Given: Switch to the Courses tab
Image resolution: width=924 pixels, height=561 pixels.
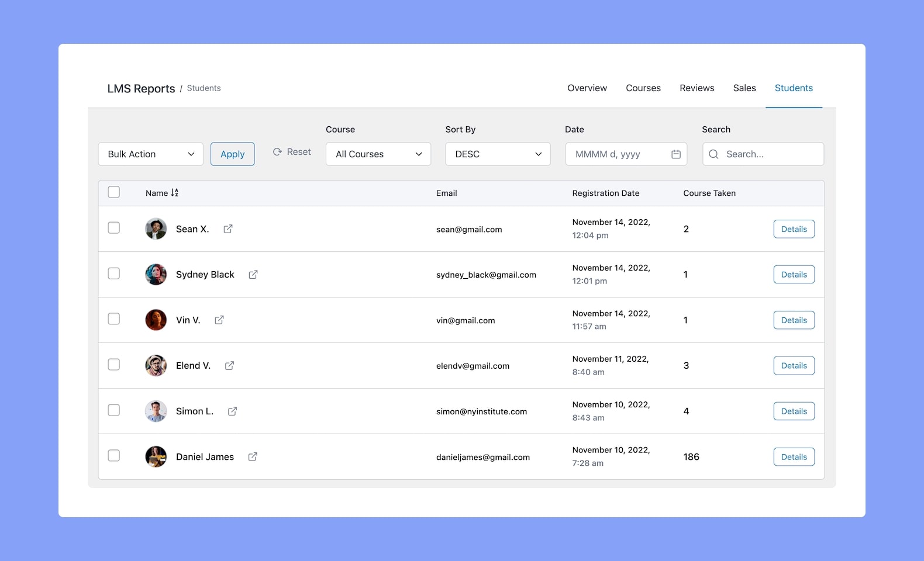Looking at the screenshot, I should [643, 88].
